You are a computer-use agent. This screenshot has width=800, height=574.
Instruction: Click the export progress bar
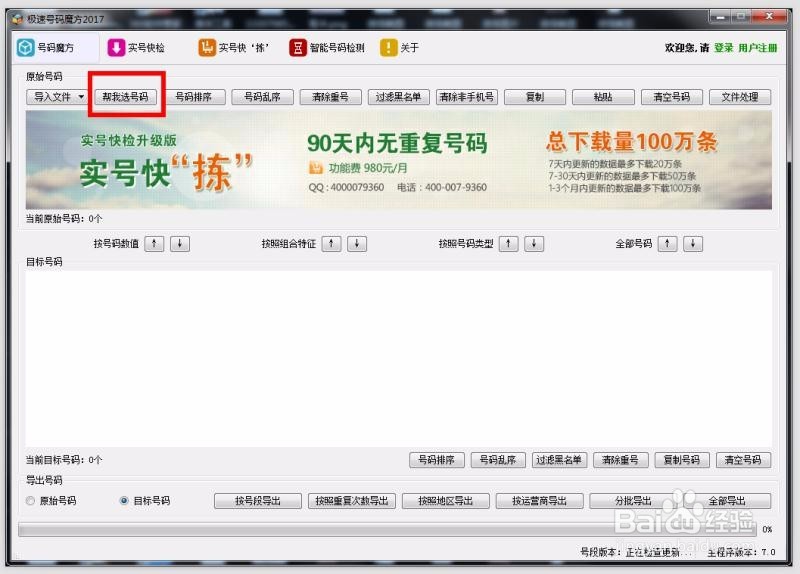coord(387,529)
